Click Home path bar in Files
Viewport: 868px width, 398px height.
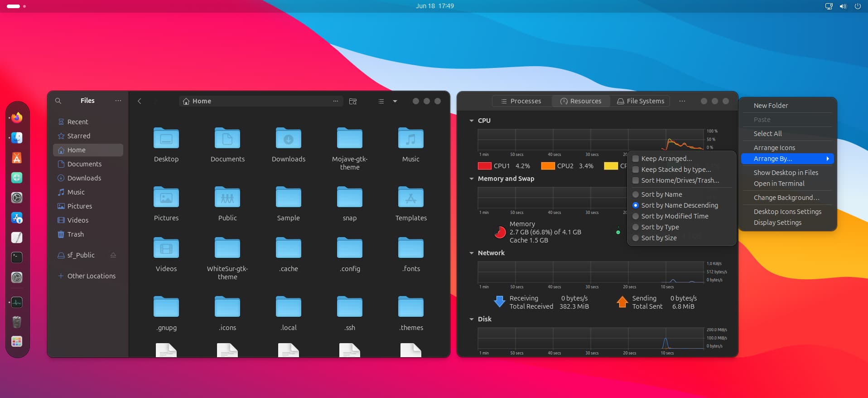click(260, 101)
